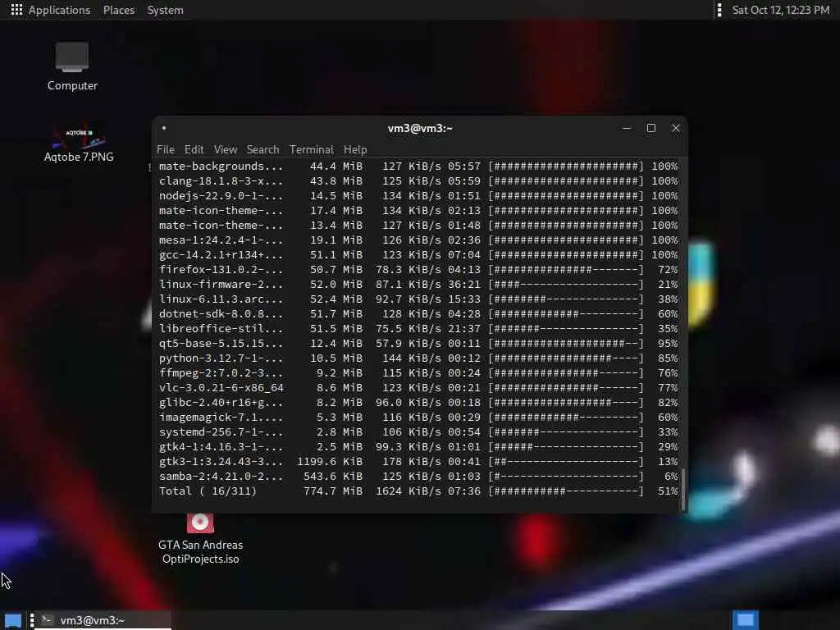
Task: Click the ffmpeg-2:7.0.2-3 package name
Action: tap(221, 373)
